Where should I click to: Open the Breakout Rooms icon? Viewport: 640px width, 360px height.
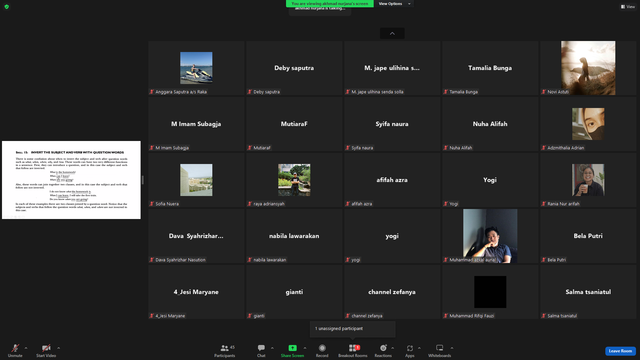coord(353,348)
